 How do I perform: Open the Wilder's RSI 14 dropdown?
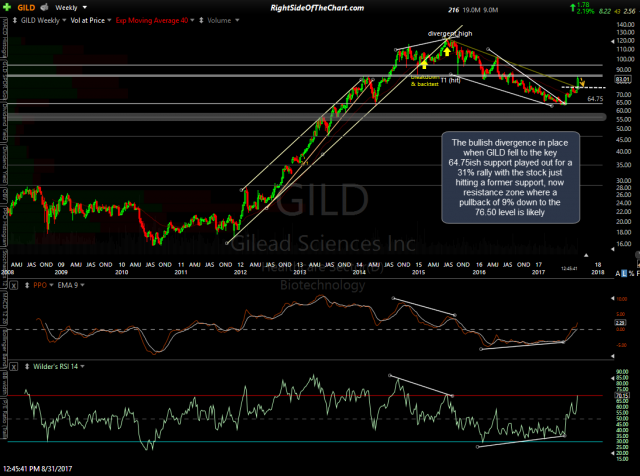(x=59, y=367)
